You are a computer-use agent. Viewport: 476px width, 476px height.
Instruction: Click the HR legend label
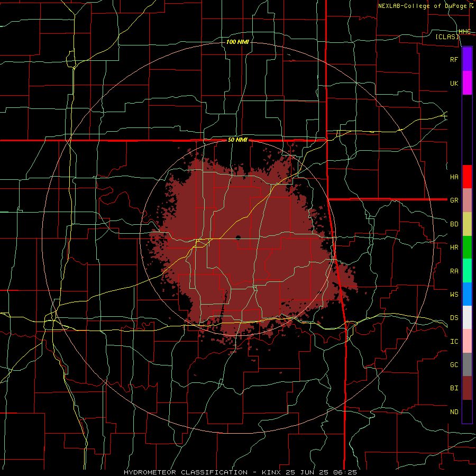tap(454, 248)
